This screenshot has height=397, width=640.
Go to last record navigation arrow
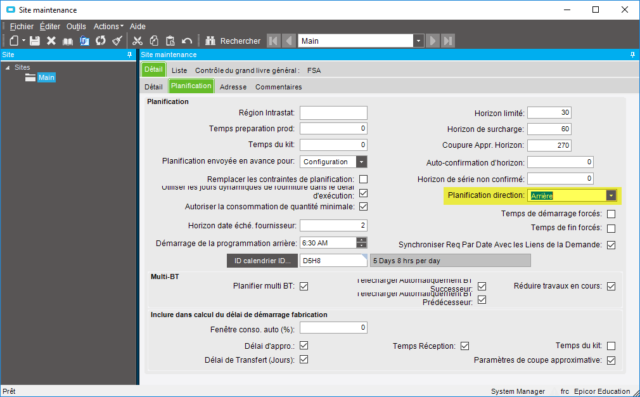(x=448, y=41)
